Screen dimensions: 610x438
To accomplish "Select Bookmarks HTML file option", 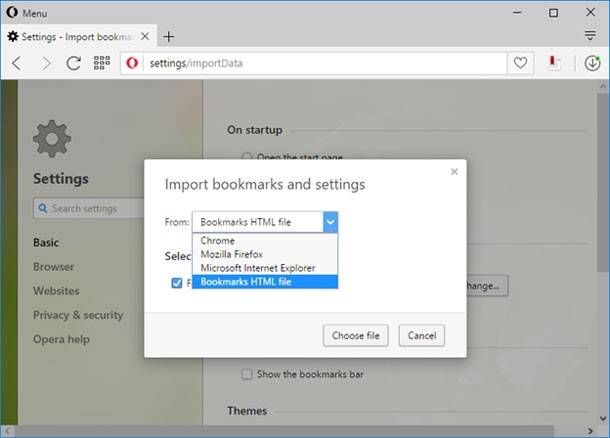I will pos(265,282).
